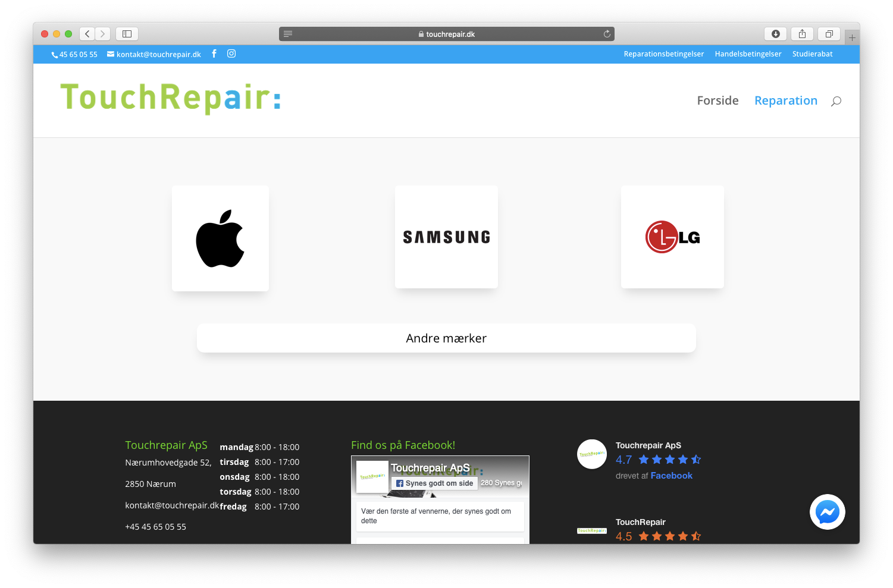Click the round Touchrepair review avatar
This screenshot has height=588, width=893.
click(x=592, y=454)
